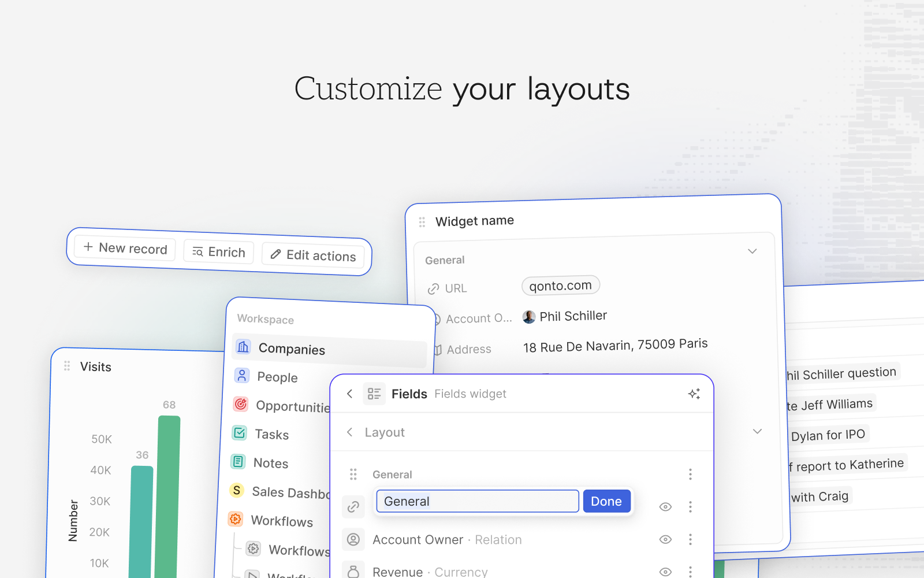Toggle visibility of the General field
924x578 pixels.
665,506
